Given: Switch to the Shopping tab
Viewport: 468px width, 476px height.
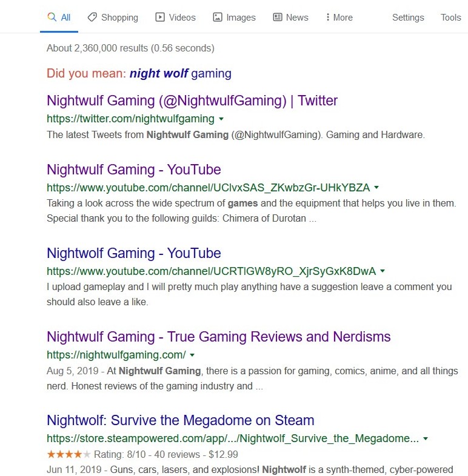Looking at the screenshot, I should point(113,18).
